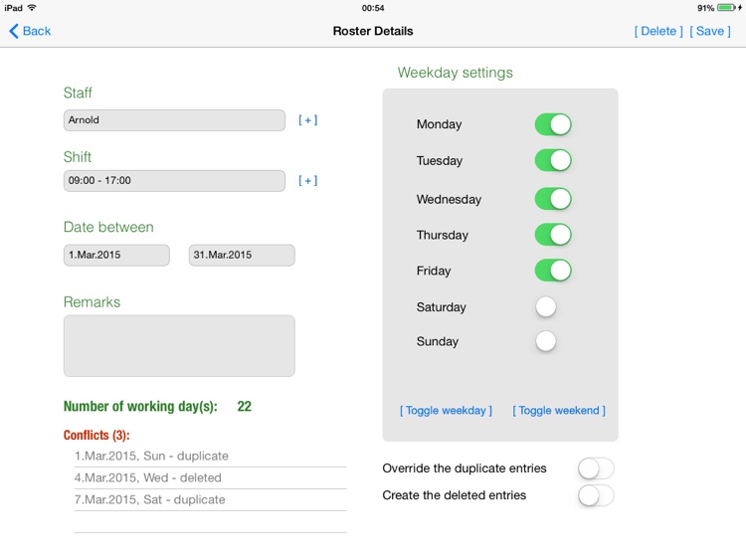
Task: Tap the Remarks text area
Action: (179, 346)
